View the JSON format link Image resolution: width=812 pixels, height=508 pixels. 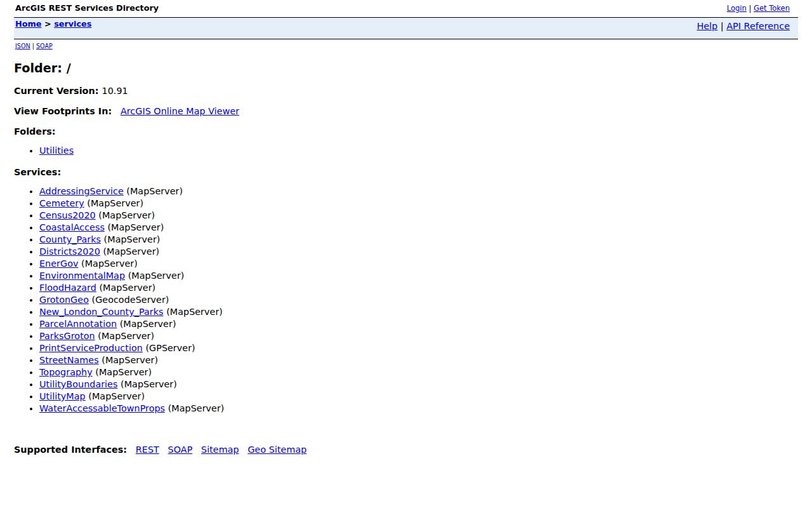(23, 46)
